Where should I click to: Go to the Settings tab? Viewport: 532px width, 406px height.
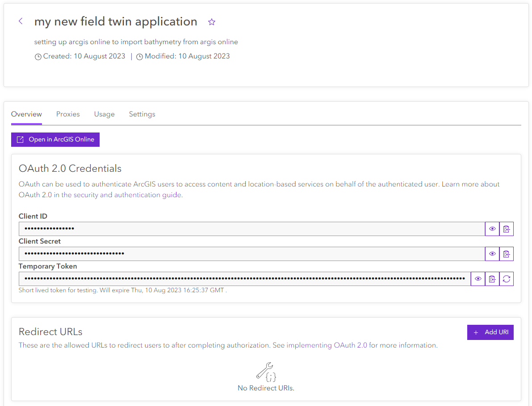click(142, 114)
